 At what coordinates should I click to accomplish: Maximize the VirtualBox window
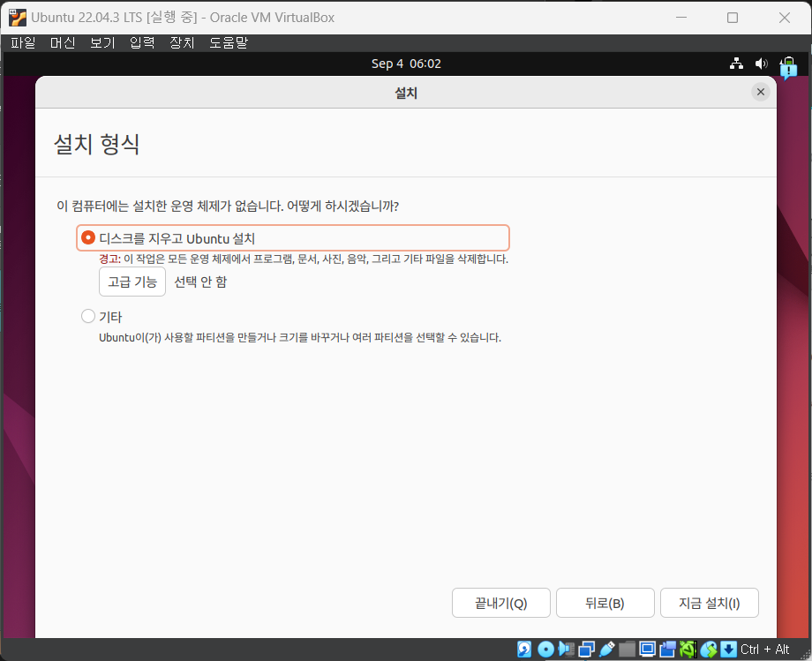733,18
